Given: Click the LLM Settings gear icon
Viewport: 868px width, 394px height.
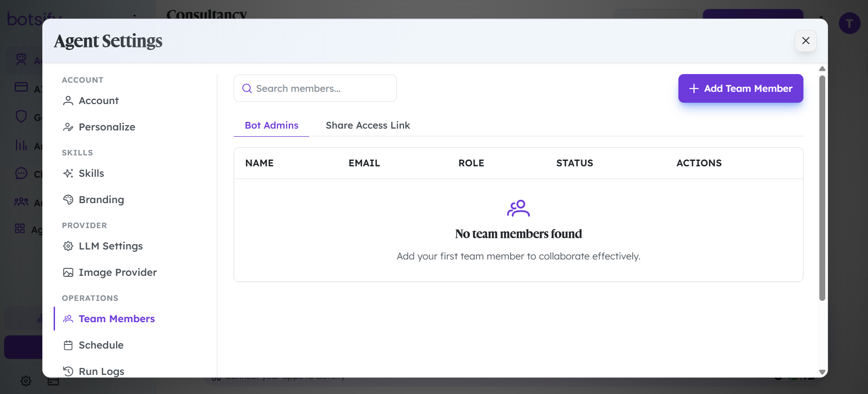Looking at the screenshot, I should pyautogui.click(x=68, y=246).
